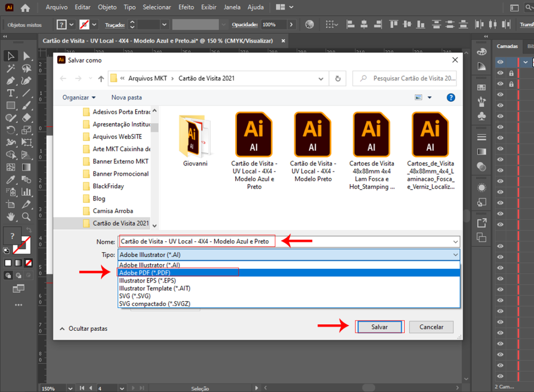
Task: Click the Cancelar button
Action: pyautogui.click(x=431, y=327)
